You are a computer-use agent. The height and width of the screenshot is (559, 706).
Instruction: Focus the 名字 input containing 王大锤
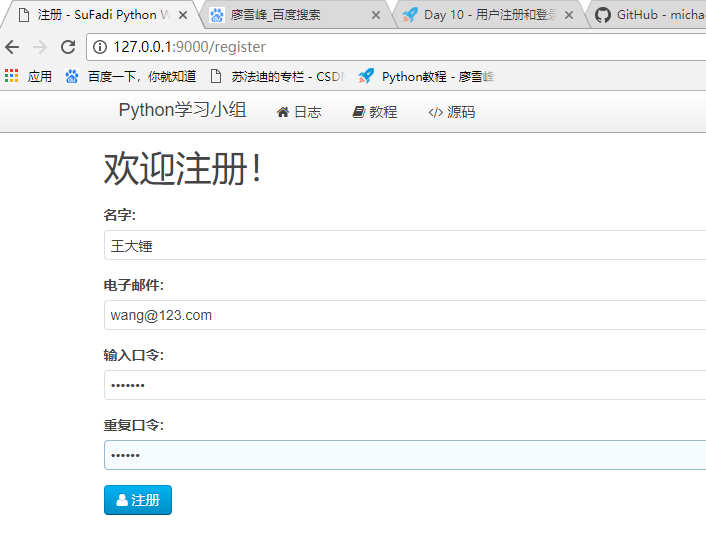pos(405,245)
